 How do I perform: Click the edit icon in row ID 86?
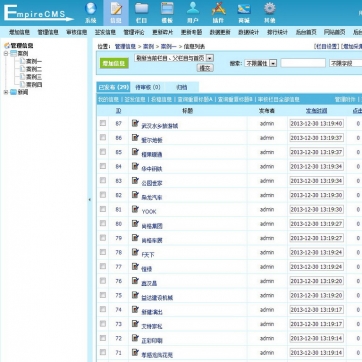135,137
